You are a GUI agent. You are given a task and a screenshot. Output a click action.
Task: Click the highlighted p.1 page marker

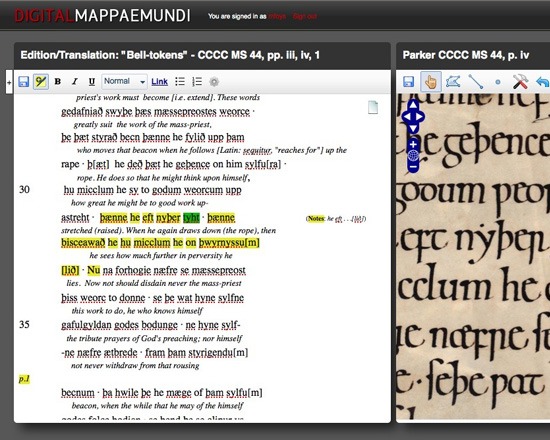24,379
